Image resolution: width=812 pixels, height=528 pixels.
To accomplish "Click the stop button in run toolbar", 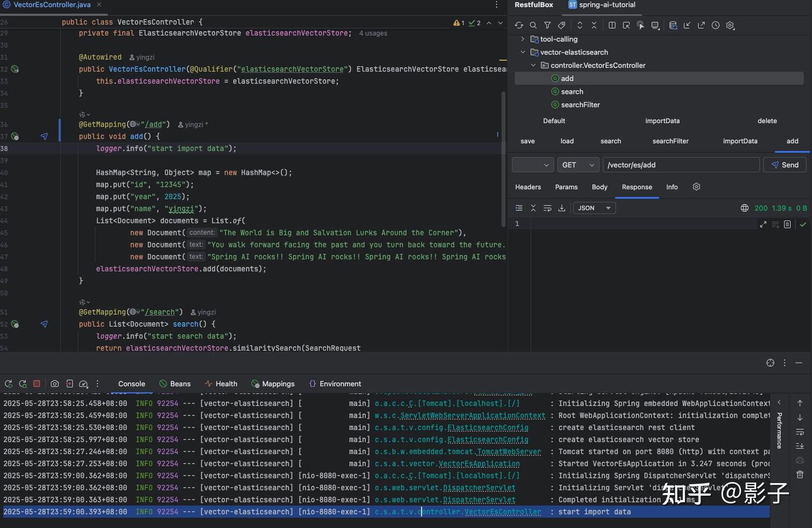I will click(37, 384).
